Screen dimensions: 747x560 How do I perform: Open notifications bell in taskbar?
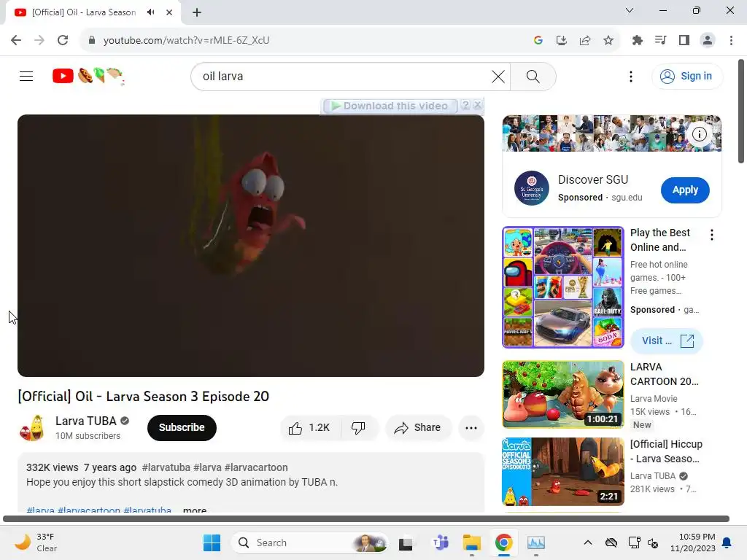pos(727,542)
